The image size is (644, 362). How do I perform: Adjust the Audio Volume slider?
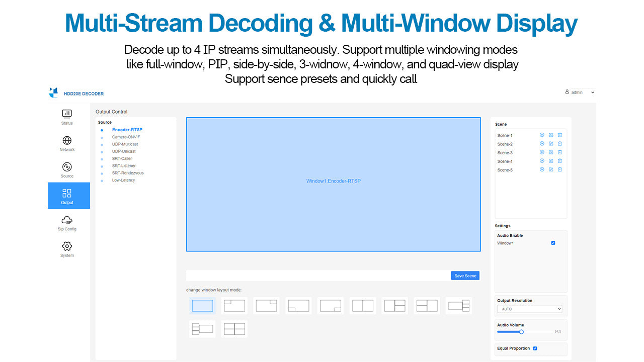click(521, 332)
